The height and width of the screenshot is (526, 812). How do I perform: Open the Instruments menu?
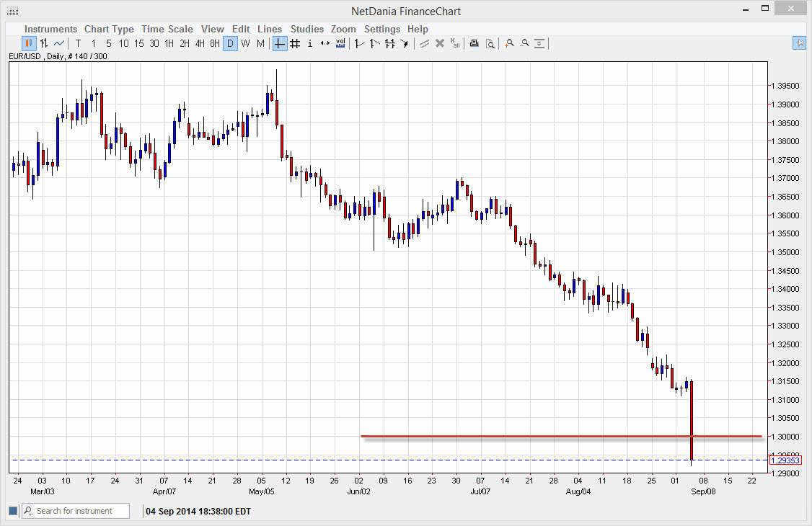coord(50,29)
